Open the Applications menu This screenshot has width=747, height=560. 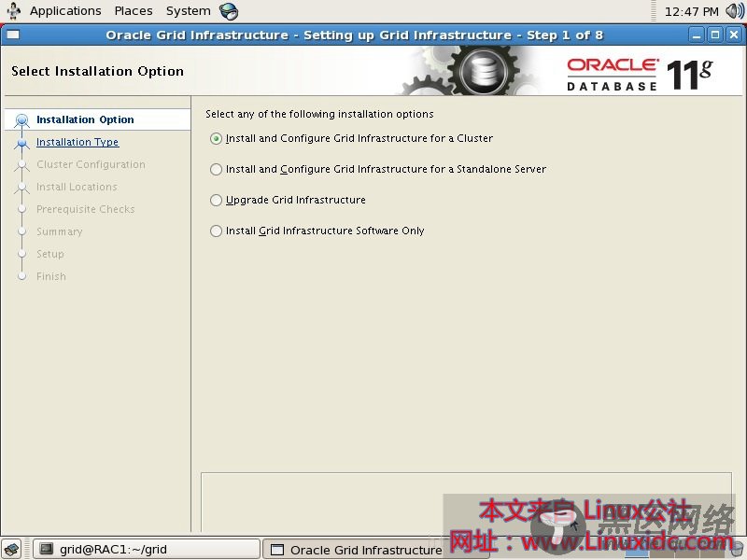[65, 11]
